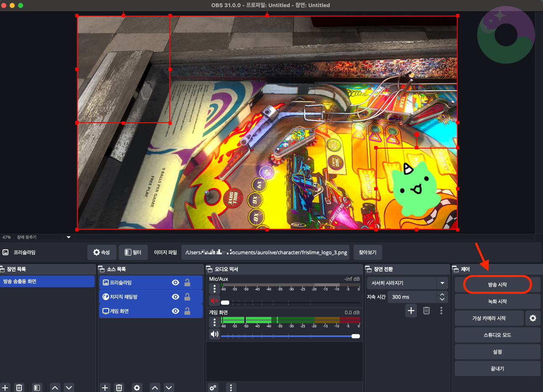
Task: Click the 300 ms duration field
Action: pyautogui.click(x=412, y=297)
